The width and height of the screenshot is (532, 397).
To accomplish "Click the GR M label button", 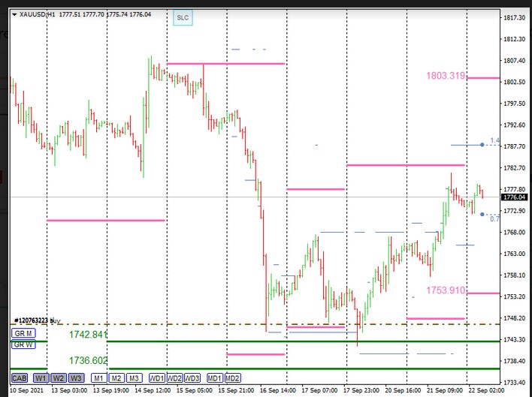I will [22, 333].
